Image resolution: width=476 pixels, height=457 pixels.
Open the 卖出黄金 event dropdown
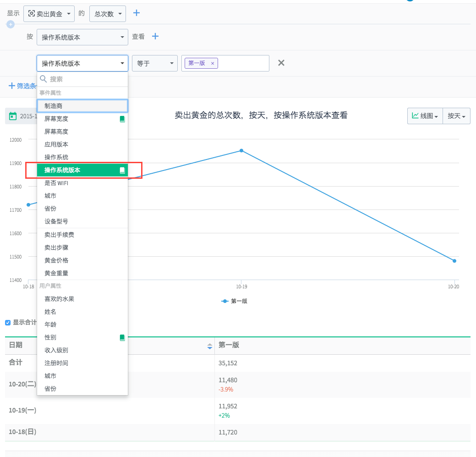tap(49, 14)
